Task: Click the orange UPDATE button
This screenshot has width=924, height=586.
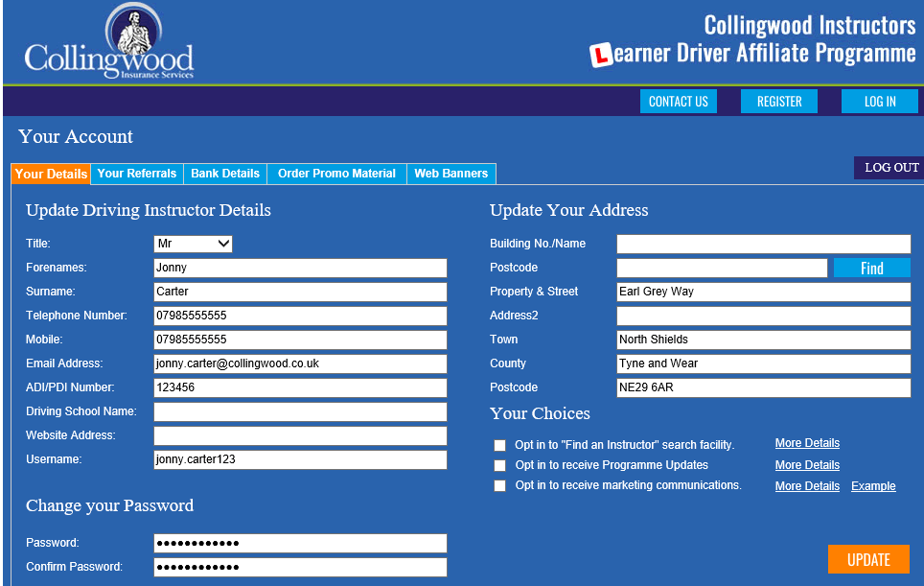Action: tap(868, 559)
